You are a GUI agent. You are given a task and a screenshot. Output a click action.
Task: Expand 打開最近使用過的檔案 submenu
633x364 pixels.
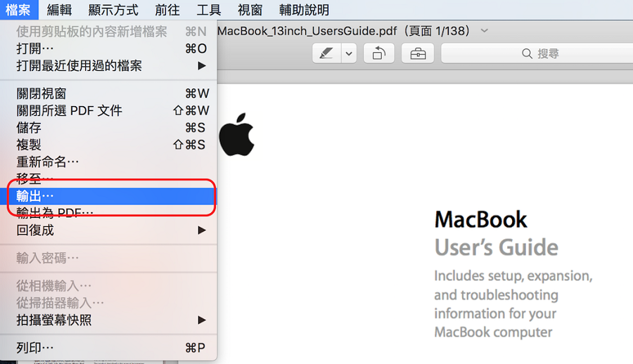[x=108, y=65]
